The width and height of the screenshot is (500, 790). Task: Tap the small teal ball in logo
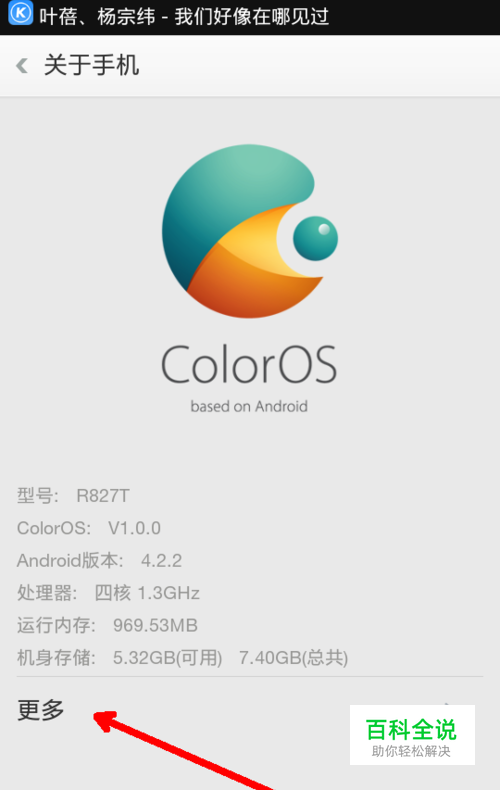click(316, 238)
